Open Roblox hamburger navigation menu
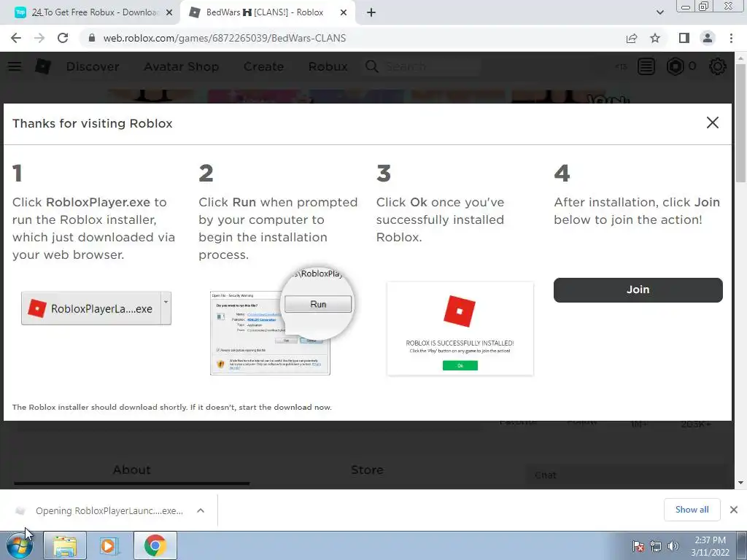The image size is (747, 560). (15, 66)
